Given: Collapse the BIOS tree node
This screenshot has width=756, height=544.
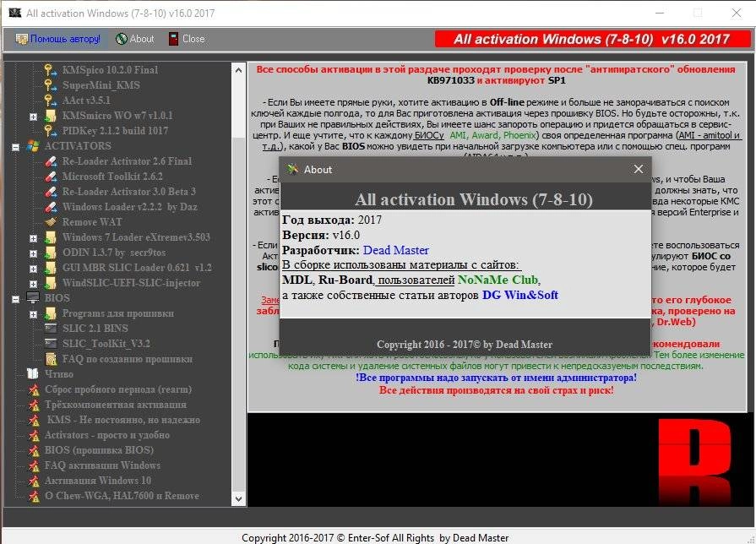Looking at the screenshot, I should coord(15,299).
